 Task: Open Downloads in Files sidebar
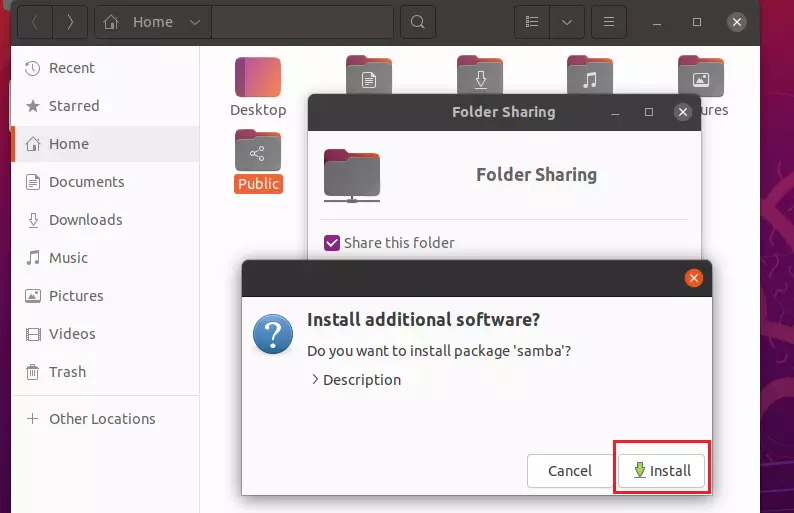point(105,220)
